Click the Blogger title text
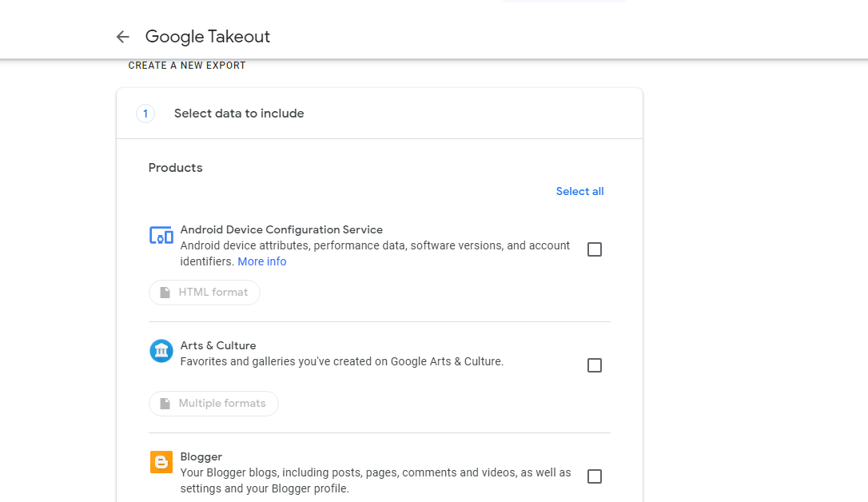The height and width of the screenshot is (502, 868). point(201,456)
